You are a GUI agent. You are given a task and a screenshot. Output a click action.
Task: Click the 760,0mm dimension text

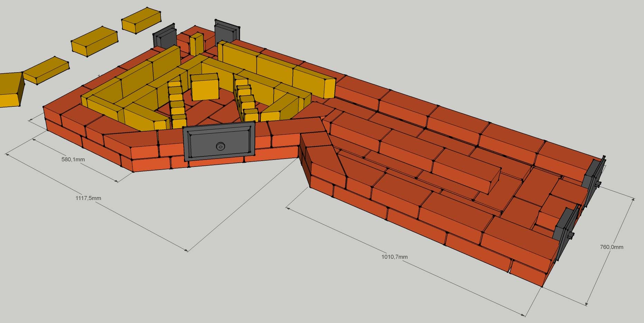pos(611,247)
